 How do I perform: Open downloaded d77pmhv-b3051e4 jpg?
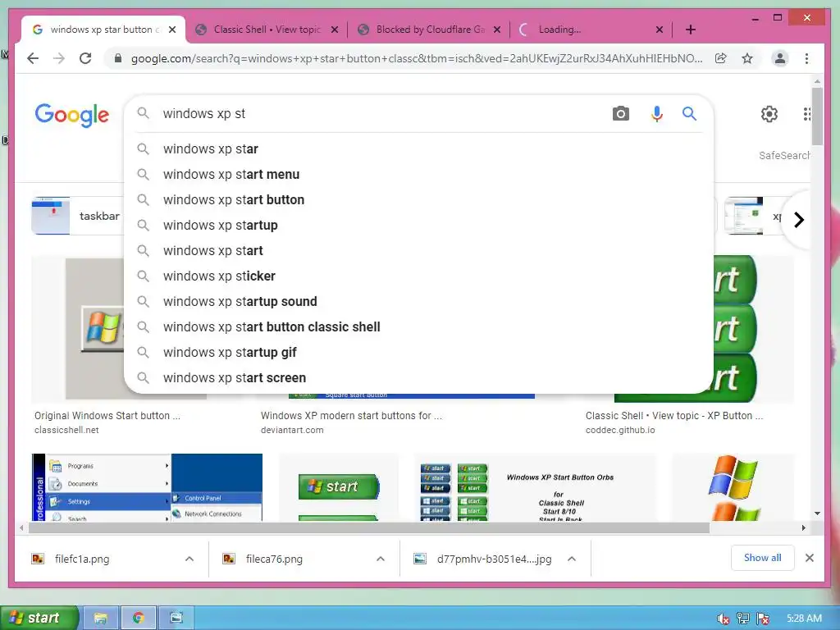click(493, 559)
